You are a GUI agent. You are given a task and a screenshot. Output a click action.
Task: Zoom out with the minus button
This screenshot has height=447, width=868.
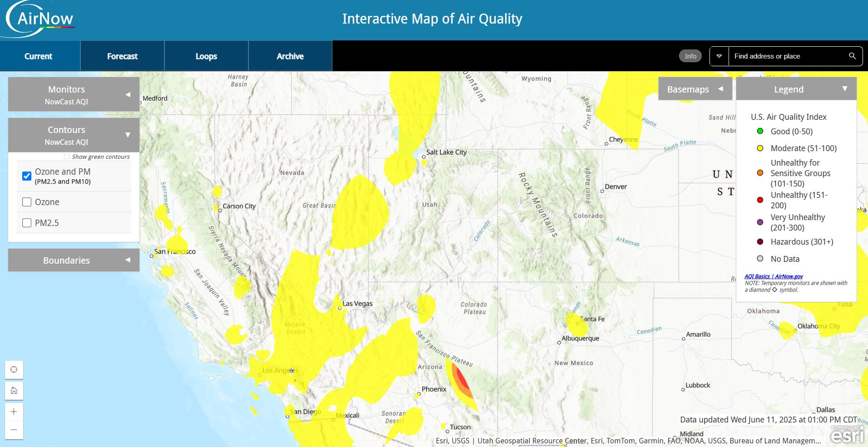[x=14, y=430]
